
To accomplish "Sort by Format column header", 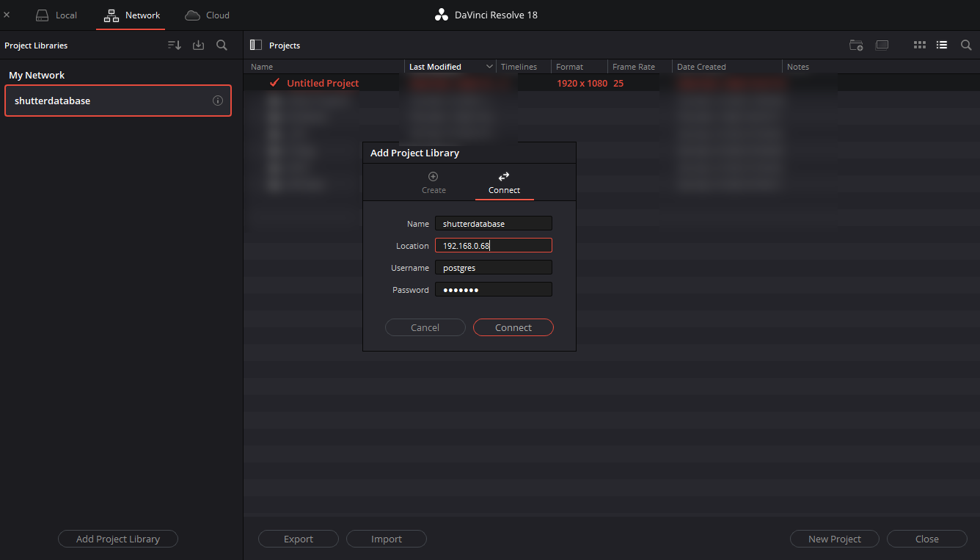I will [570, 67].
